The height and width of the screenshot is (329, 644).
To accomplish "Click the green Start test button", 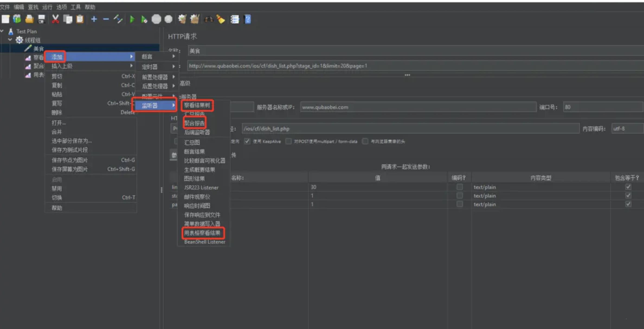I will (x=132, y=19).
